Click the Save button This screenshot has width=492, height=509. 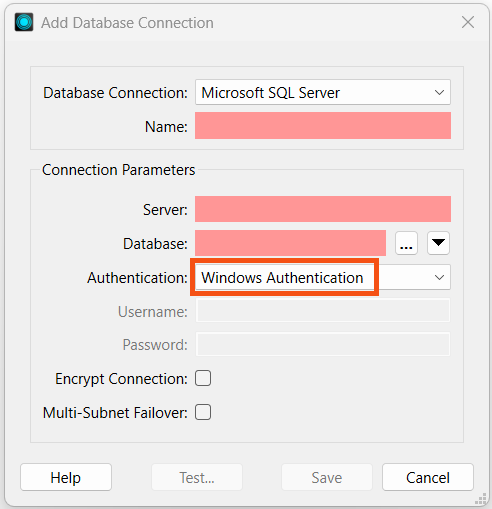[327, 477]
